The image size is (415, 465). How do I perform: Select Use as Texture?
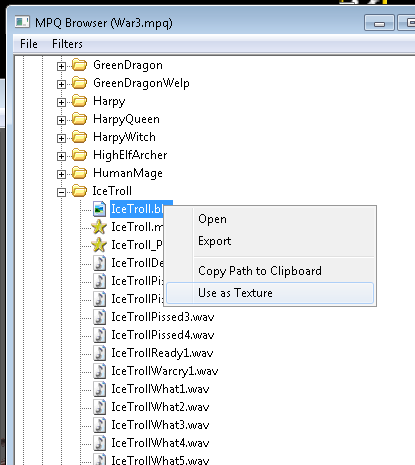(x=270, y=293)
